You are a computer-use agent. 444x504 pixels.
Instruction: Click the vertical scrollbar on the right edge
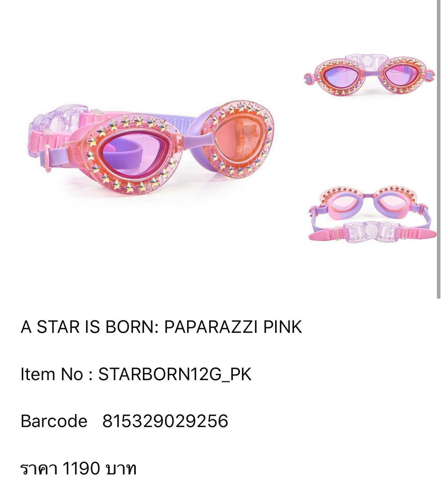tap(439, 149)
